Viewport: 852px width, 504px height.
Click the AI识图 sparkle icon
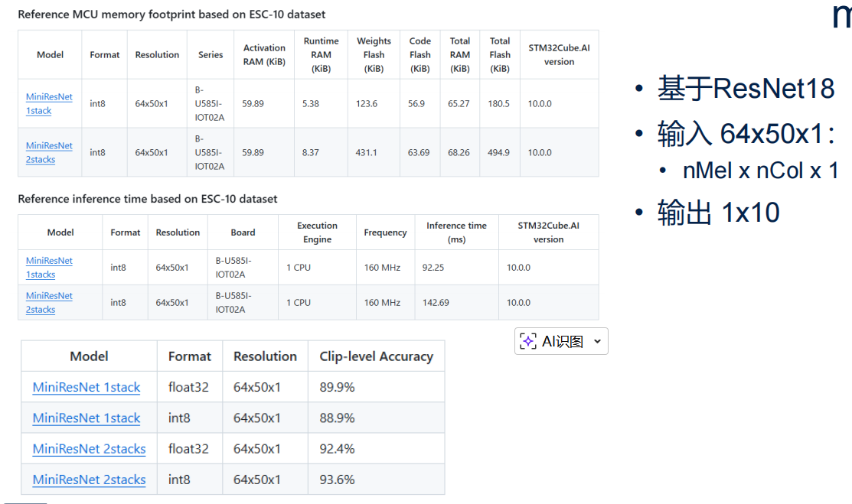(x=528, y=342)
